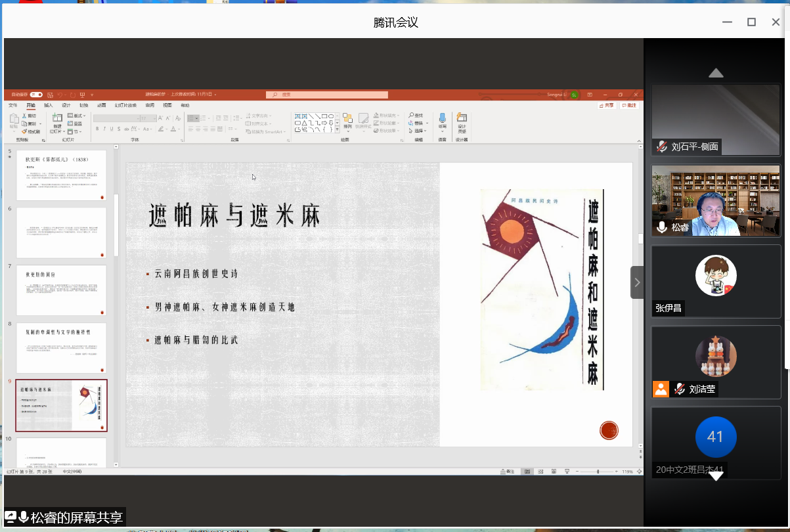Start slideshow from status bar icon
The width and height of the screenshot is (790, 532).
tap(566, 472)
